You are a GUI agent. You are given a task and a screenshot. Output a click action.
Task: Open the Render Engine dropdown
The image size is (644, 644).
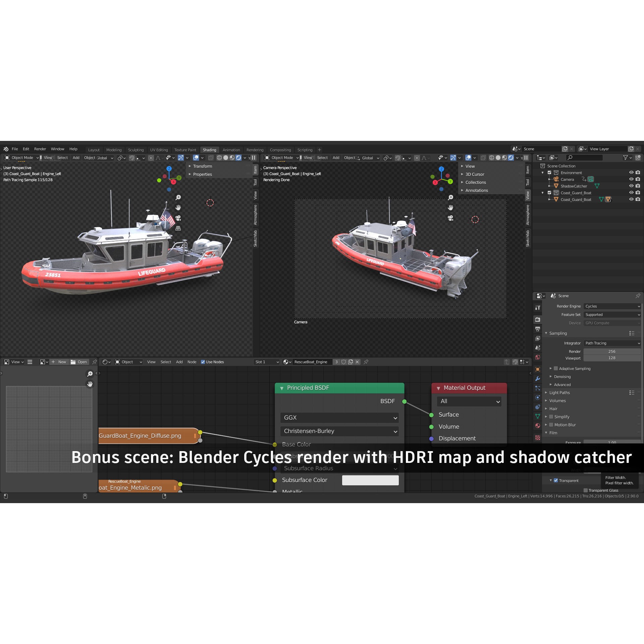[612, 306]
